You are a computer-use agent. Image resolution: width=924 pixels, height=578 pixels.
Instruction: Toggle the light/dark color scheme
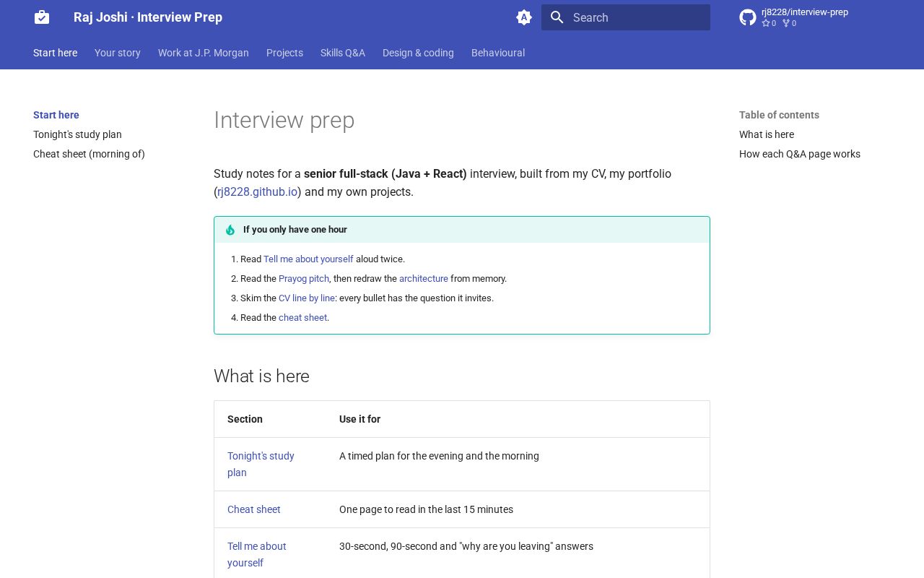(524, 17)
